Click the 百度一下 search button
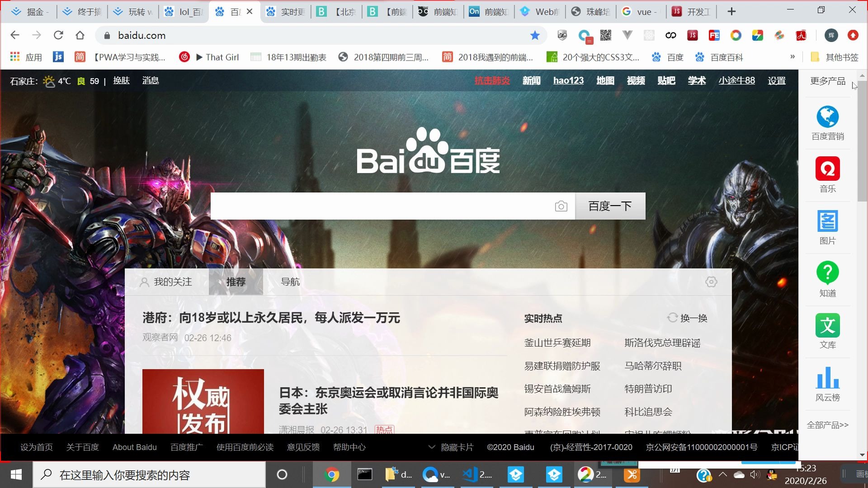 [610, 206]
